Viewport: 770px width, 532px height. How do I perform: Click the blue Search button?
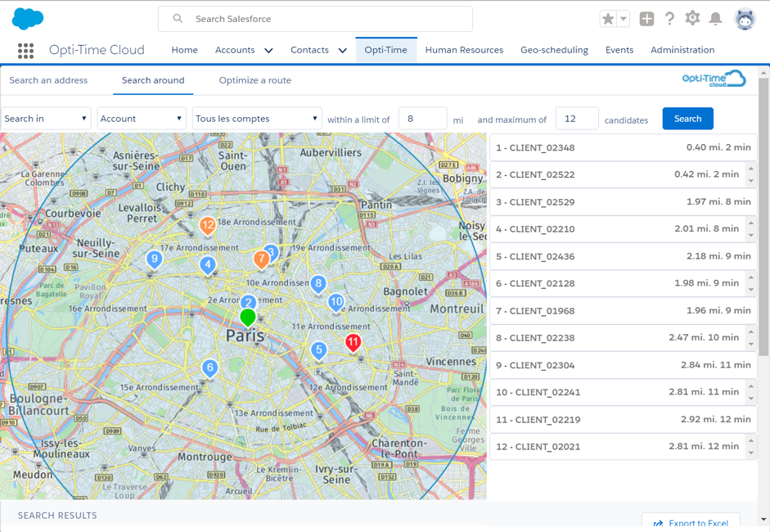(687, 118)
